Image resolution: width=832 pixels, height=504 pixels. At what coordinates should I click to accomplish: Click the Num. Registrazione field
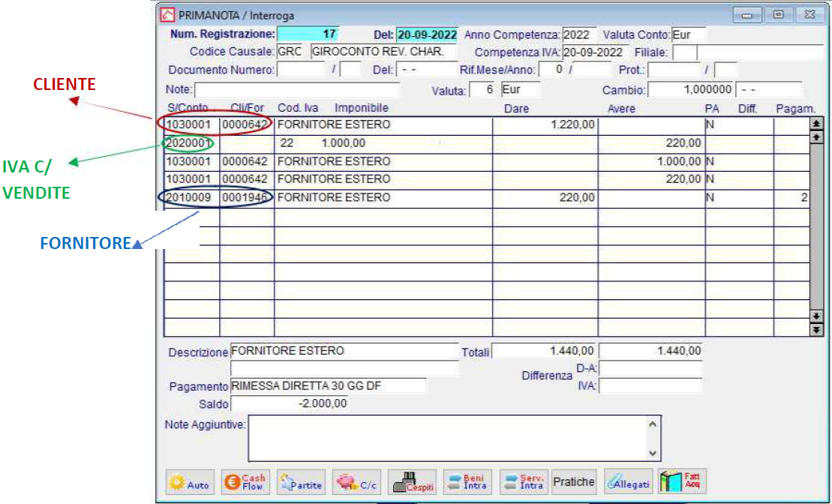point(308,34)
